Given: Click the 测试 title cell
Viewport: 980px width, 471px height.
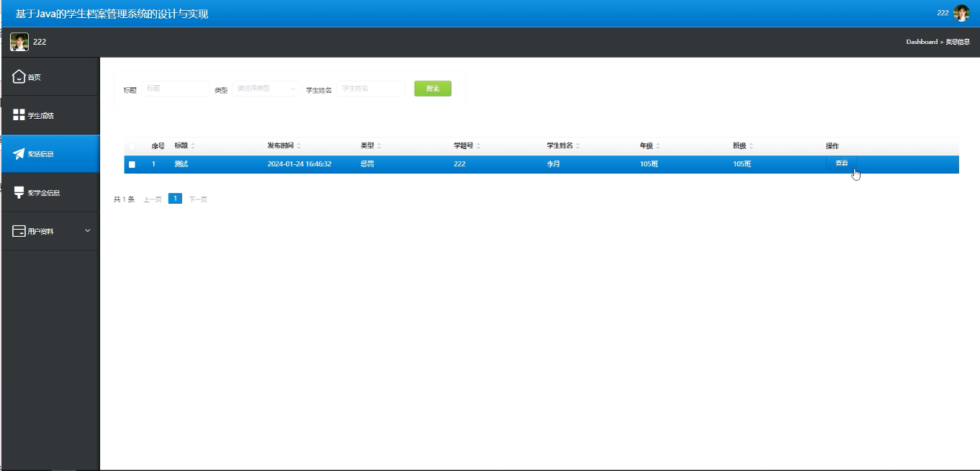Looking at the screenshot, I should tap(181, 164).
